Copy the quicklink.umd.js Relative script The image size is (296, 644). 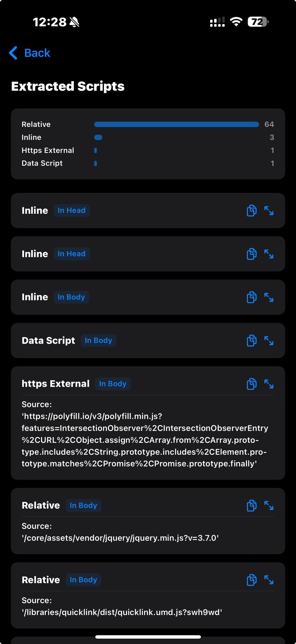tap(252, 580)
